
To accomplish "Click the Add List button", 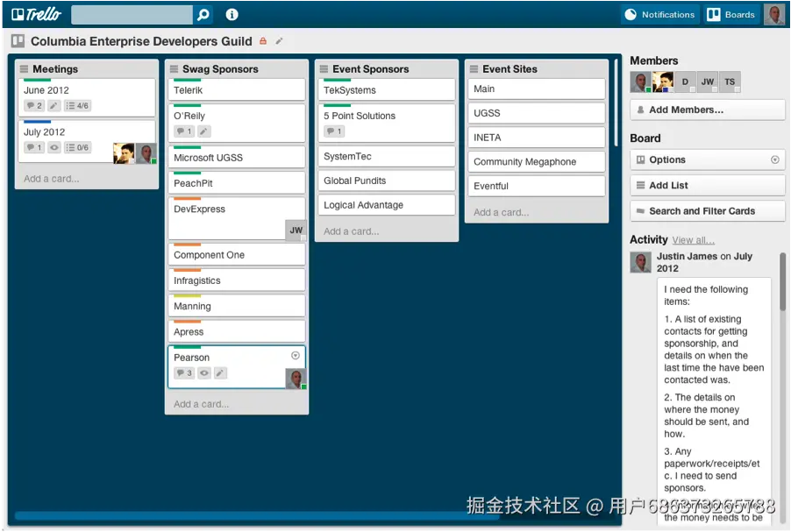I will (x=708, y=186).
